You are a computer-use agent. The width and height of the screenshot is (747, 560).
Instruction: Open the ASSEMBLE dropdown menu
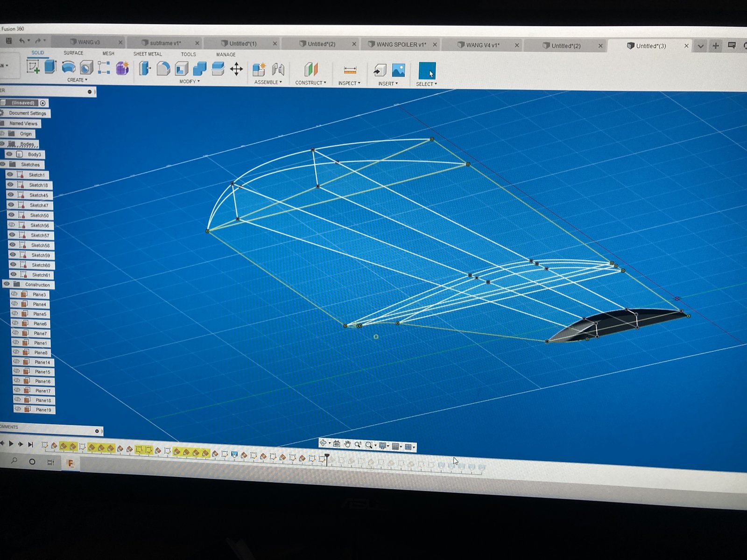[x=268, y=82]
